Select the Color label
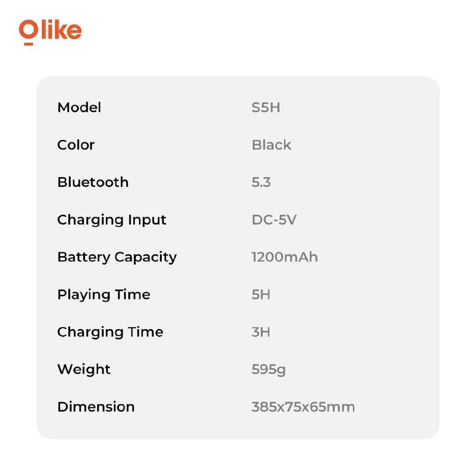This screenshot has height=476, width=476. [x=76, y=145]
